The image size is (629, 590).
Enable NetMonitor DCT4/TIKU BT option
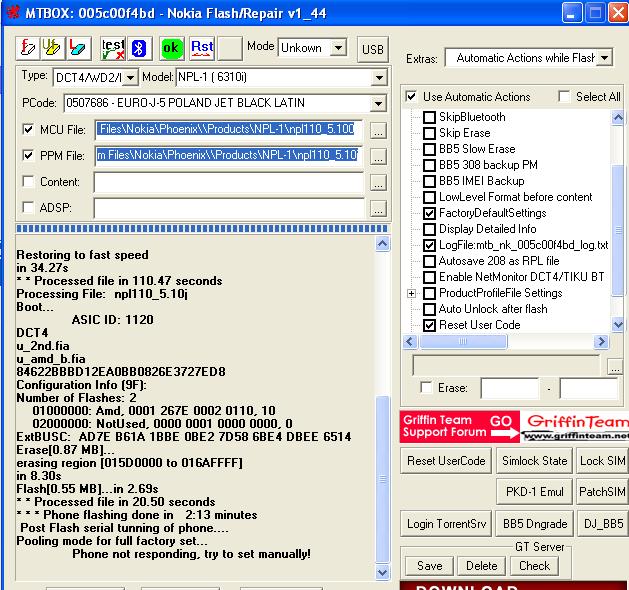point(429,277)
